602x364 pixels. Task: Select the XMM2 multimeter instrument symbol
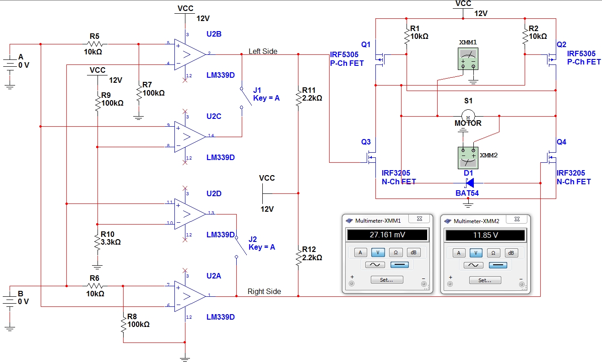(x=468, y=158)
